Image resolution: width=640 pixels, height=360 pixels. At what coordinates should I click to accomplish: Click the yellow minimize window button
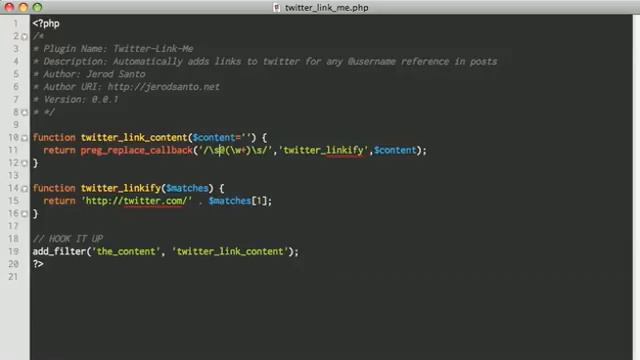pyautogui.click(x=23, y=7)
